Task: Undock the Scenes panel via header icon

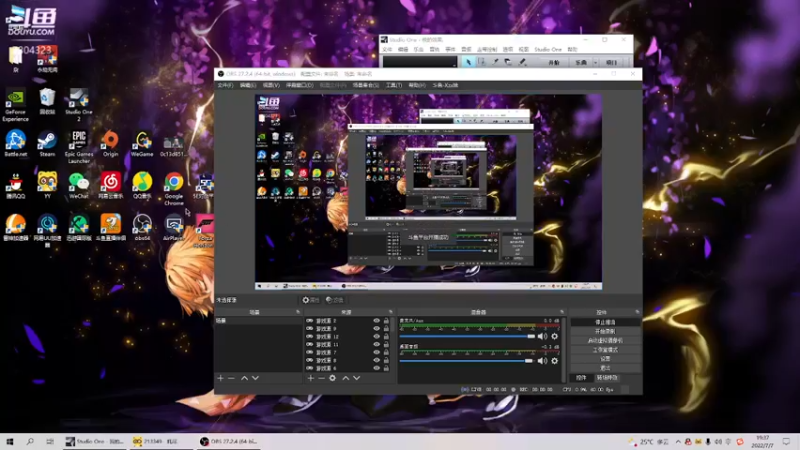Action: coord(298,312)
